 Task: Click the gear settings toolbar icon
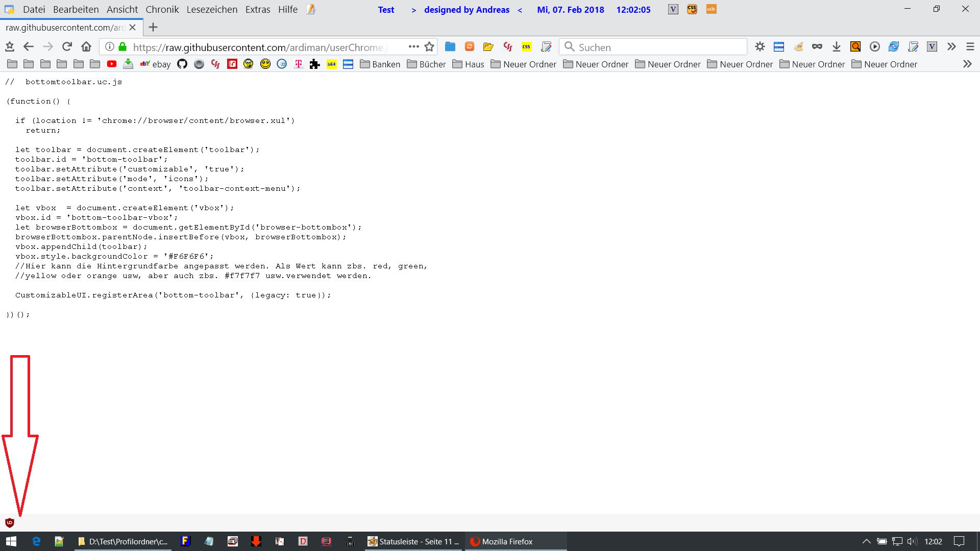pyautogui.click(x=760, y=47)
